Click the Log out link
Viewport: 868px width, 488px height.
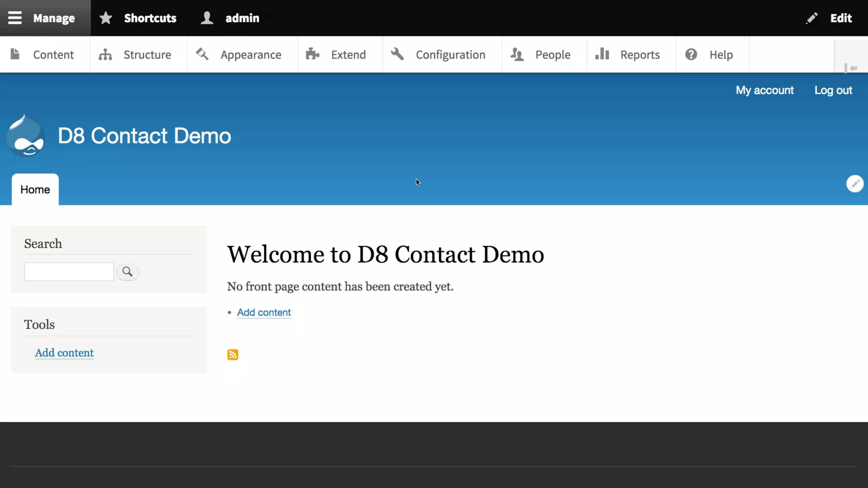pyautogui.click(x=833, y=90)
